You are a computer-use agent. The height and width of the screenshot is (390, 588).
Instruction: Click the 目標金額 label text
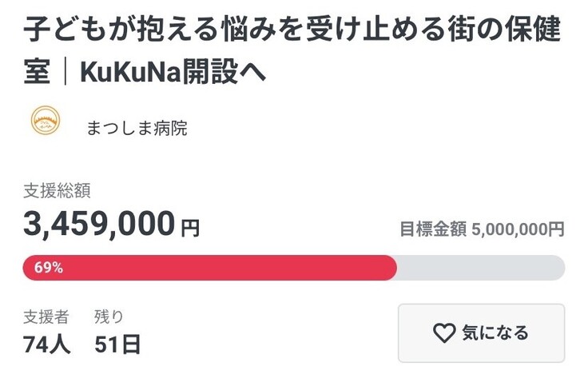(x=433, y=229)
